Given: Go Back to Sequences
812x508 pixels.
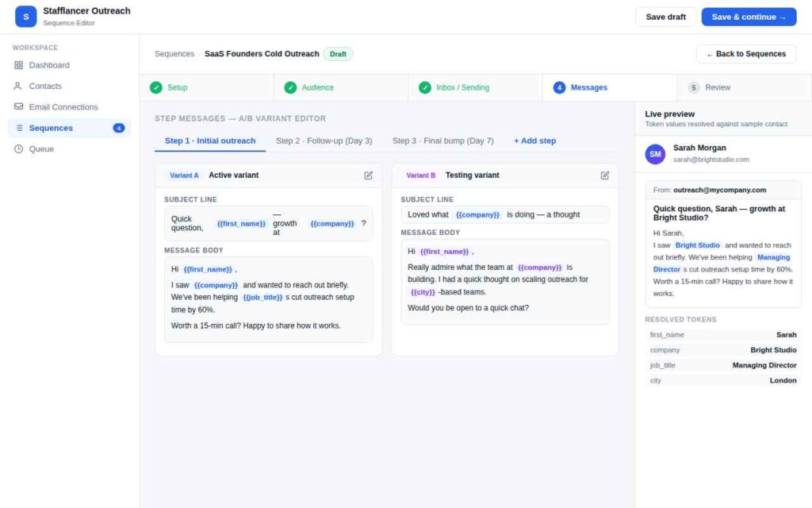Looking at the screenshot, I should point(745,54).
